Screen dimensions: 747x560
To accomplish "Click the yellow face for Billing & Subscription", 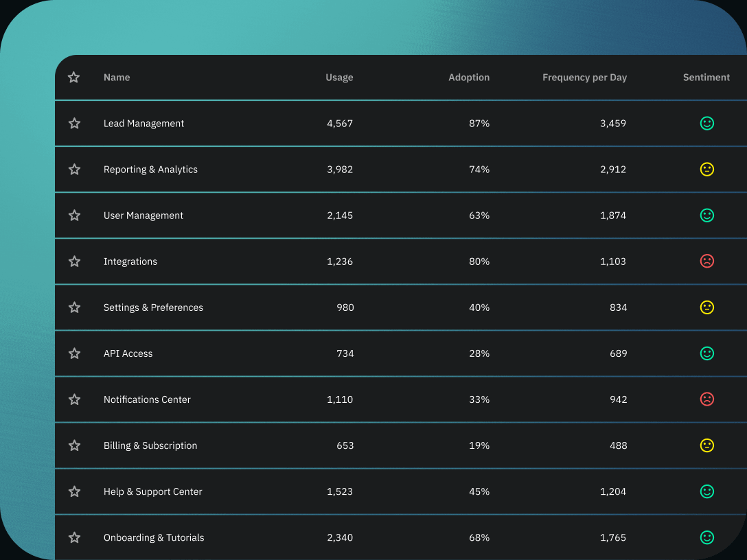I will point(707,445).
